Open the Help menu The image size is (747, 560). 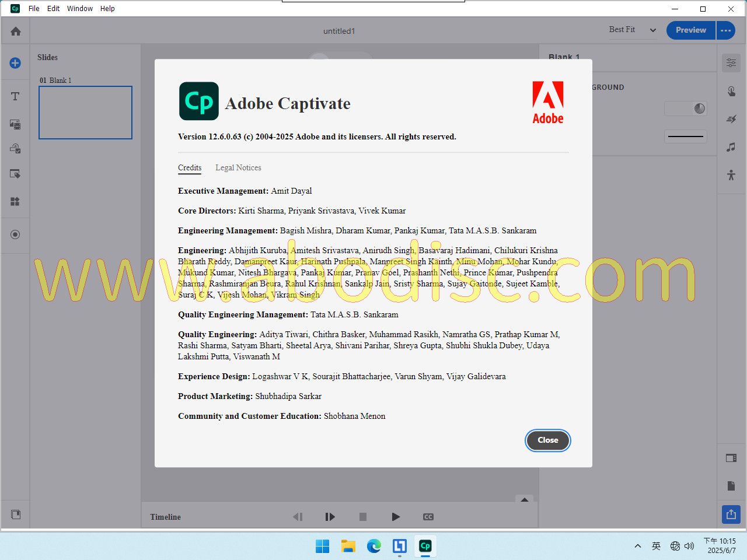(x=107, y=8)
